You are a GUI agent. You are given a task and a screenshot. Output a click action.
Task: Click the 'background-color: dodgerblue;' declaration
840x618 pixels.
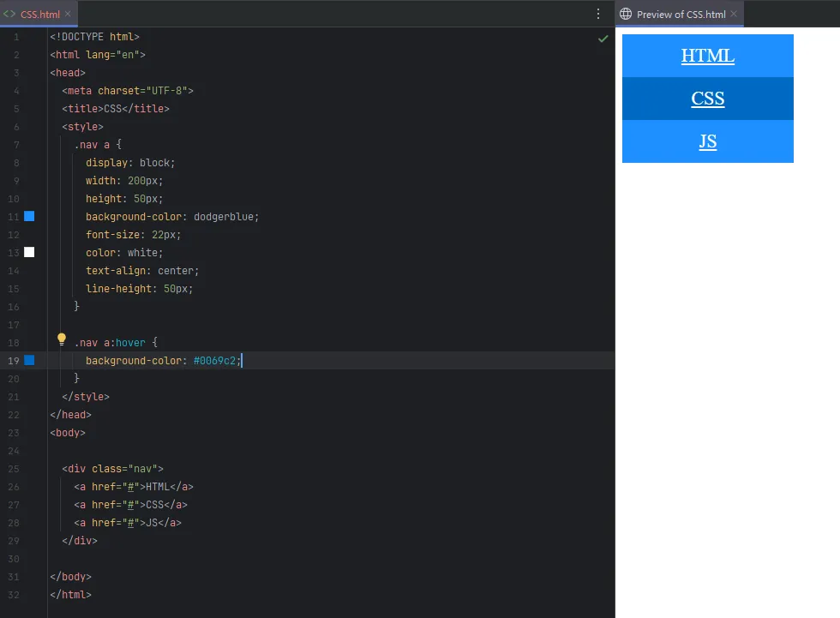[x=172, y=216]
